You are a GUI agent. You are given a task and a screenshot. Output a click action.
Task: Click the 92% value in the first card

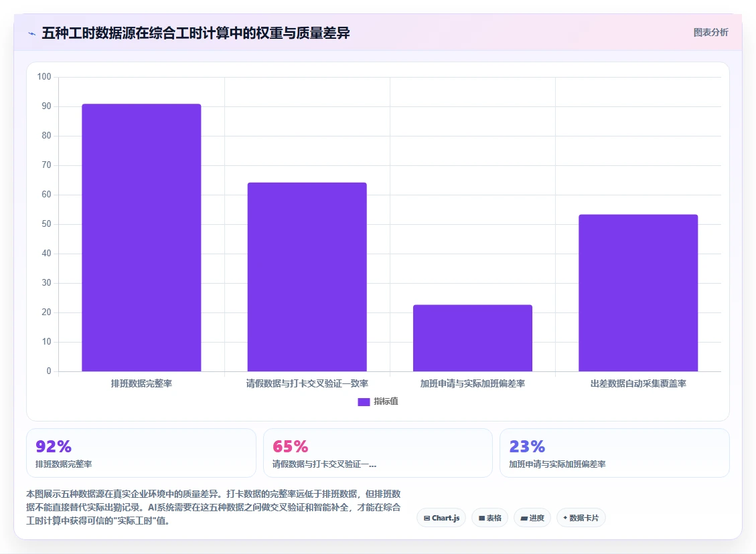(54, 446)
